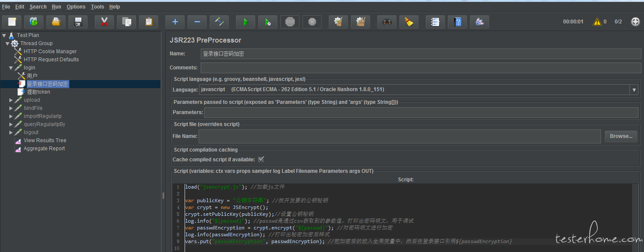Open JMeter Help using the question mark icon
Image resolution: width=644 pixels, height=252 pixels.
coord(457,22)
